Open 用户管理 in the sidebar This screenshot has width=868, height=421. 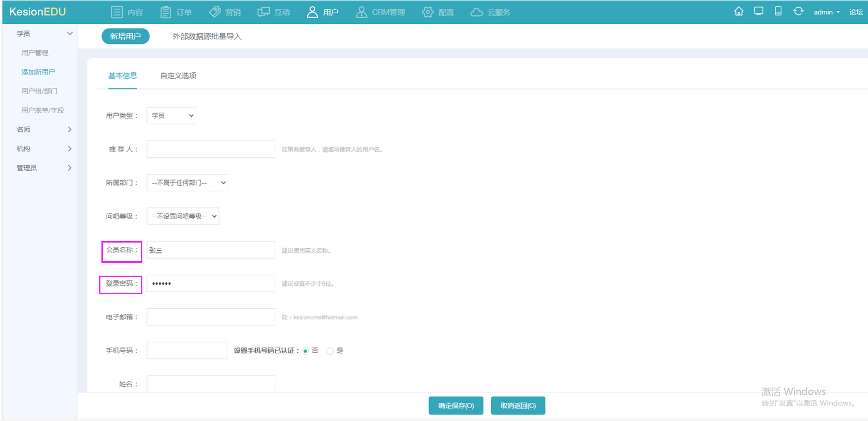coord(35,53)
